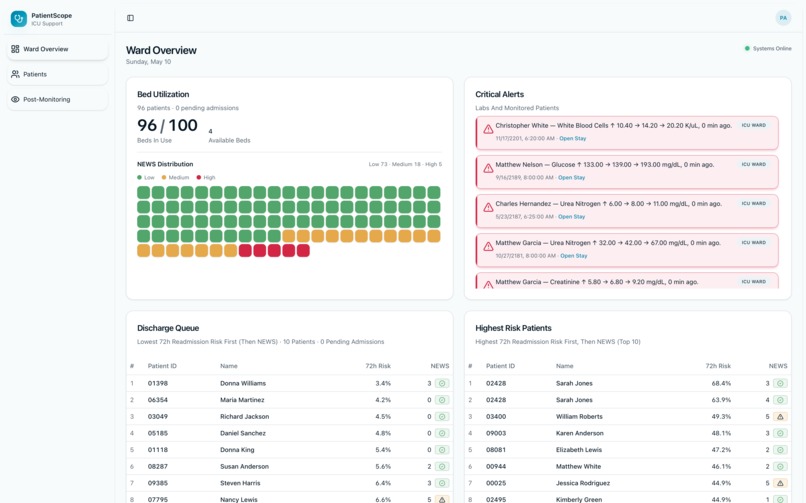Open Stay for Matthew Nelson alert
The height and width of the screenshot is (503, 806).
pyautogui.click(x=572, y=177)
